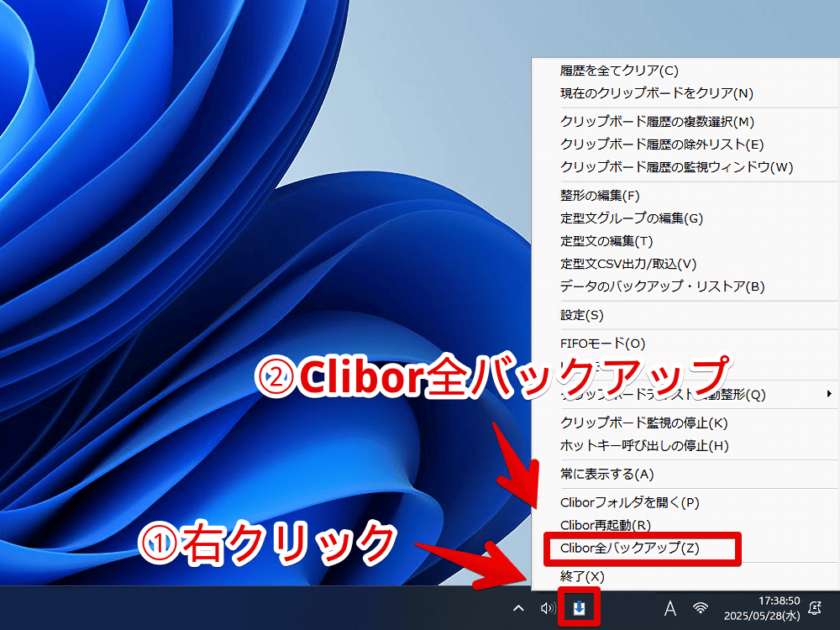Show hidden tray icons chevron
Viewport: 840px width, 630px height.
pos(518,608)
